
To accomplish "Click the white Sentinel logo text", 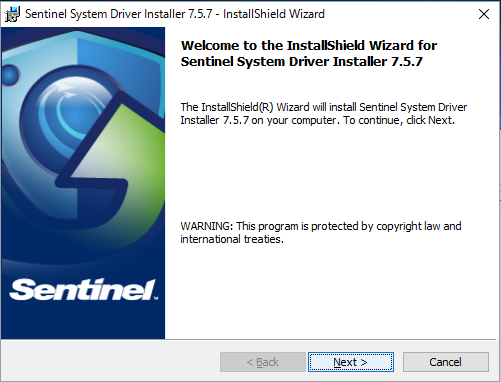I will click(82, 289).
